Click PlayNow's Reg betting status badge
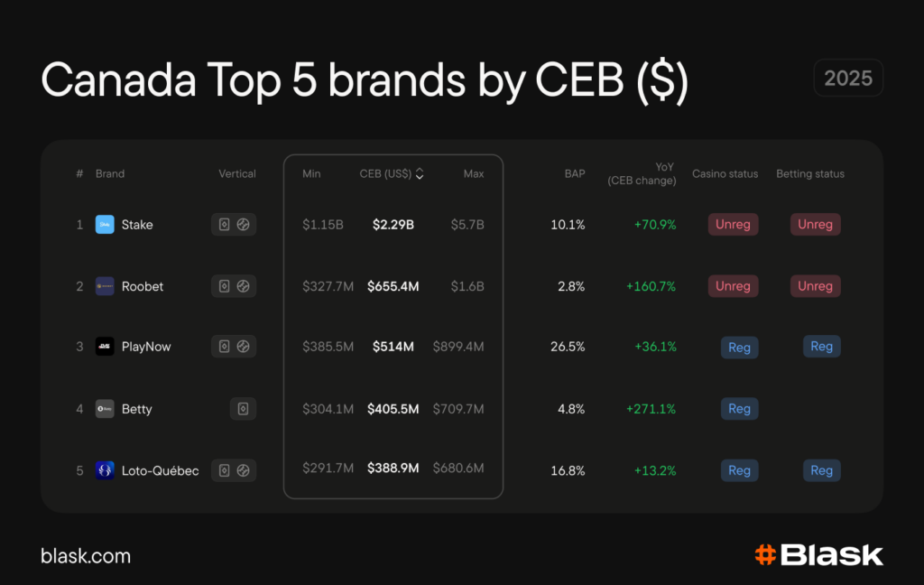Image resolution: width=924 pixels, height=585 pixels. [x=821, y=347]
